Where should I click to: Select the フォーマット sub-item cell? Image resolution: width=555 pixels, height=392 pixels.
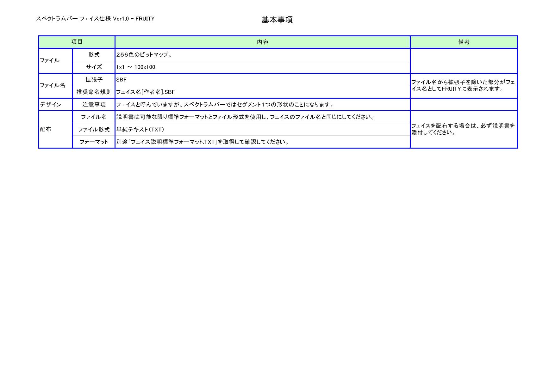pos(94,142)
